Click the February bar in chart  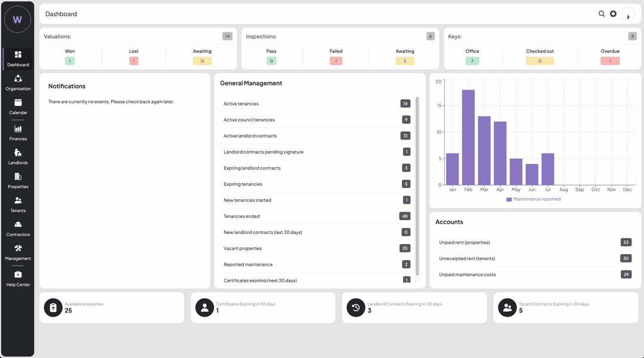point(468,137)
